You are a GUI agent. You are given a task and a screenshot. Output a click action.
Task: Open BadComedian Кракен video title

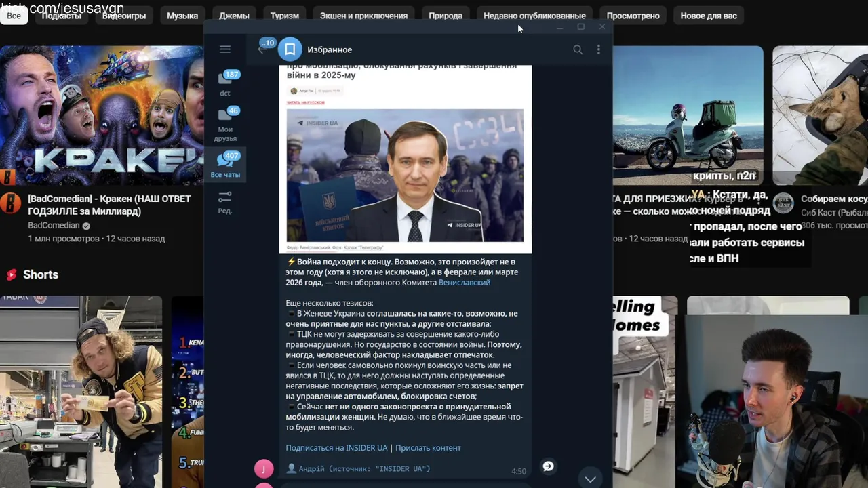109,205
